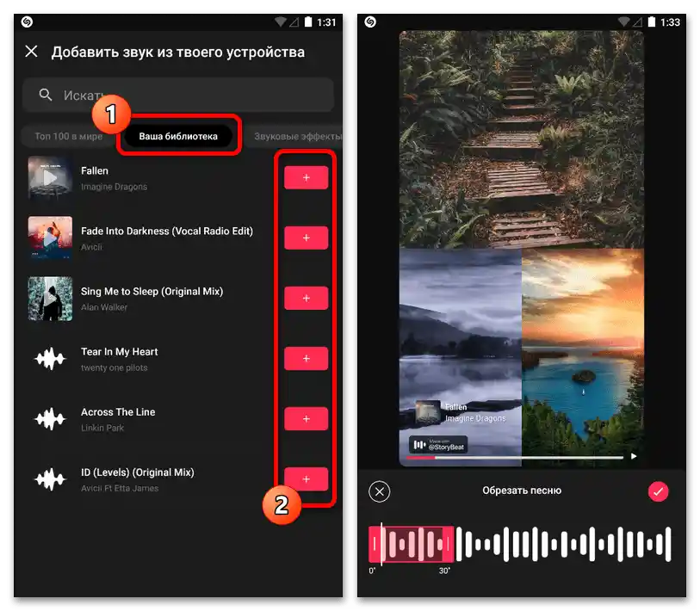This screenshot has width=700, height=611.
Task: Click the magnifier search icon
Action: pos(45,95)
